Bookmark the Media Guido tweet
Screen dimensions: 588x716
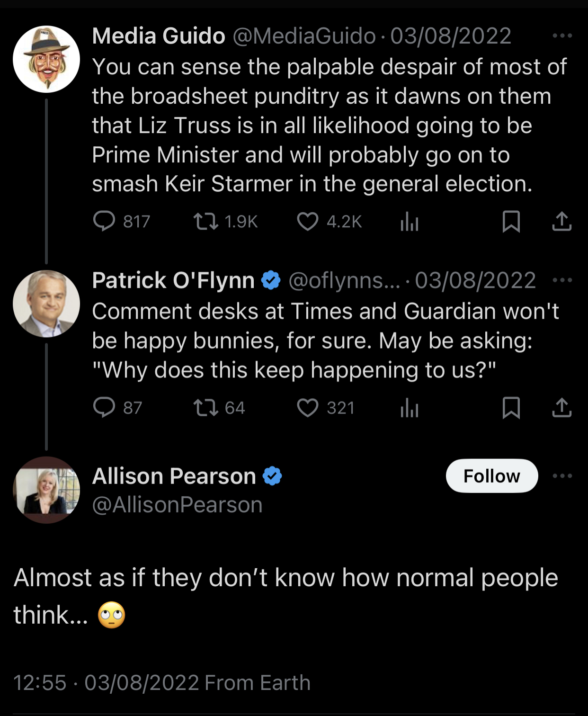coord(511,221)
